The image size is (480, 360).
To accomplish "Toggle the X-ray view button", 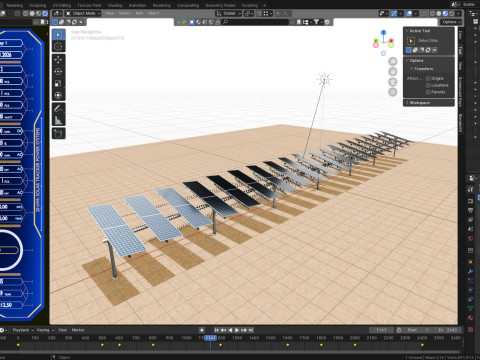I will click(424, 13).
